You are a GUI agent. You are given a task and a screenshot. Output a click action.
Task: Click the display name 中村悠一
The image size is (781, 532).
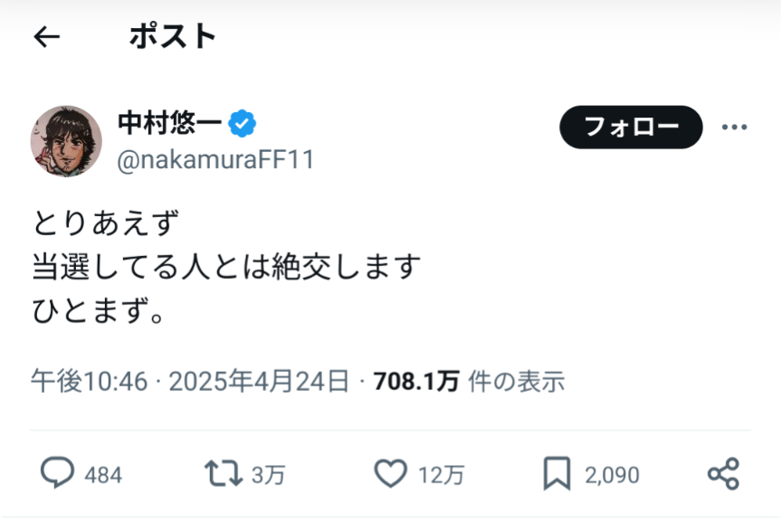(170, 122)
